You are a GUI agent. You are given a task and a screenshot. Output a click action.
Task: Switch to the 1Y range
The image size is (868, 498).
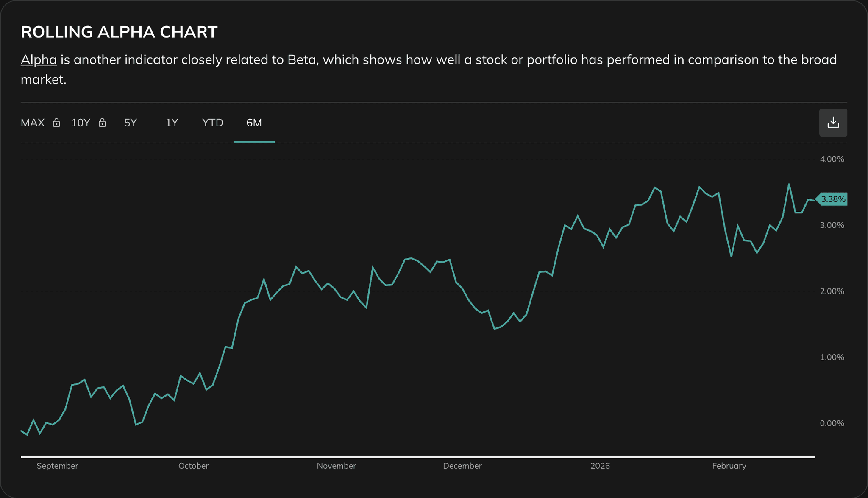pos(172,123)
